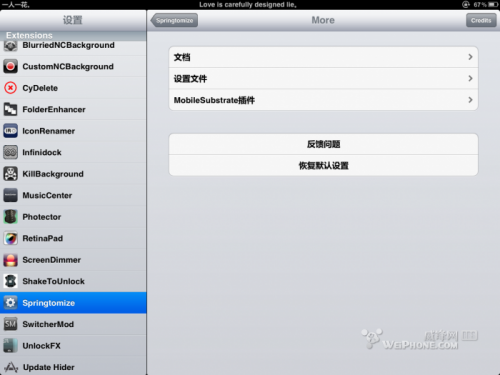This screenshot has width=500, height=375.
Task: Tap the 67% battery percentage
Action: [x=479, y=5]
